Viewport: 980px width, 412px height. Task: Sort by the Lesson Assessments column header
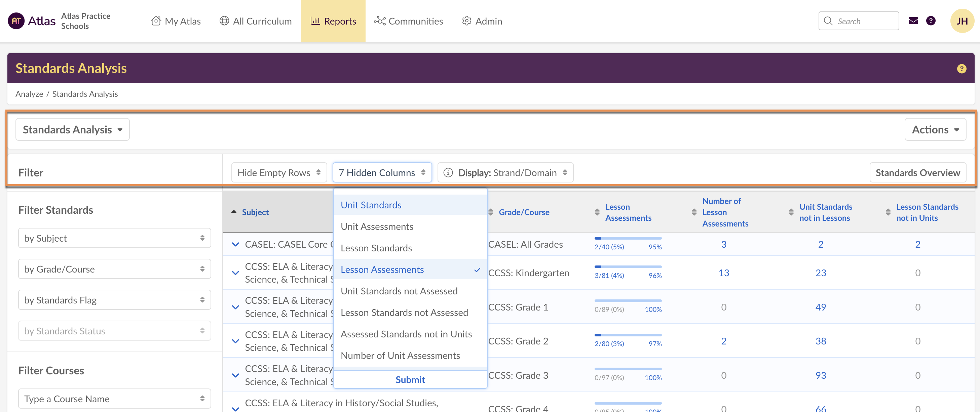point(628,212)
